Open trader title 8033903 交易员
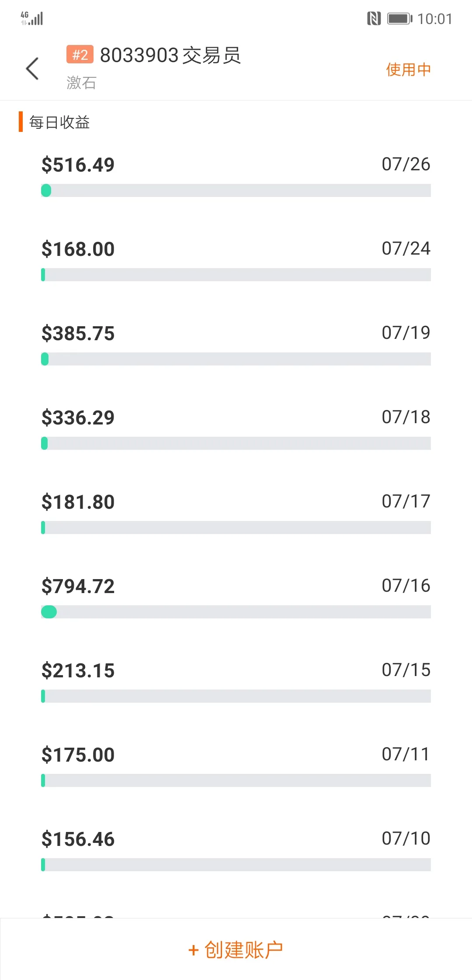Viewport: 472px width, 980px height. pyautogui.click(x=170, y=55)
